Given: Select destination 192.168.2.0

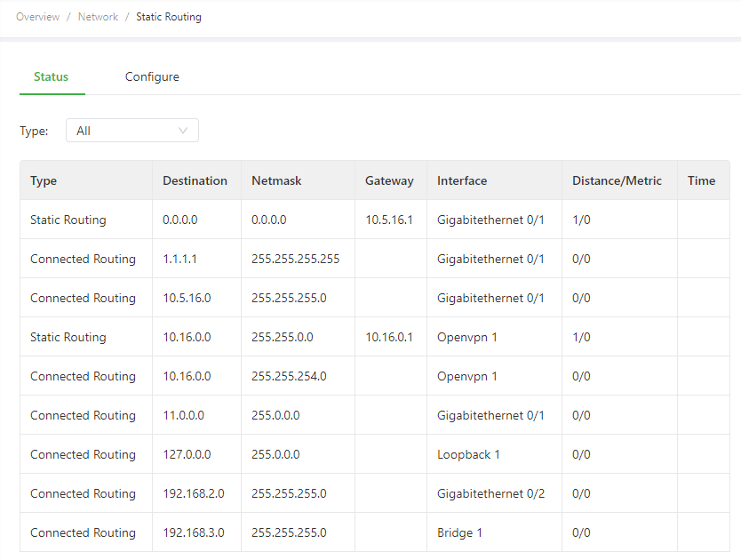Looking at the screenshot, I should 194,494.
